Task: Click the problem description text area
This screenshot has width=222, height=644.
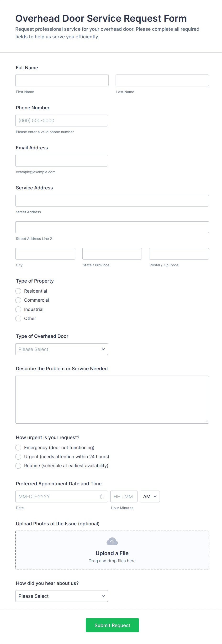Action: click(x=112, y=399)
